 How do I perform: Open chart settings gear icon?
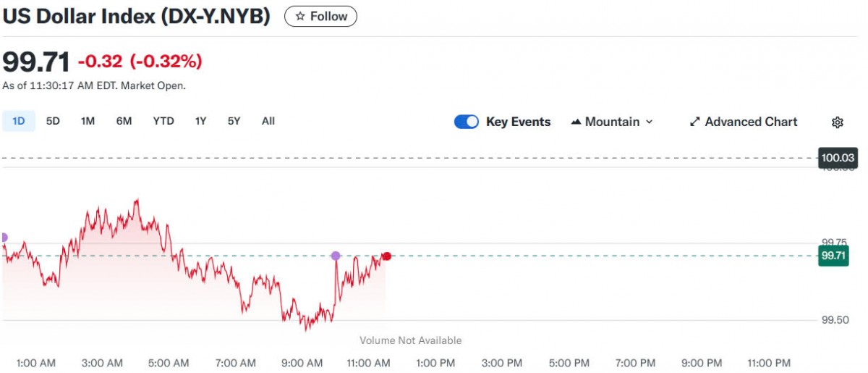coord(838,122)
